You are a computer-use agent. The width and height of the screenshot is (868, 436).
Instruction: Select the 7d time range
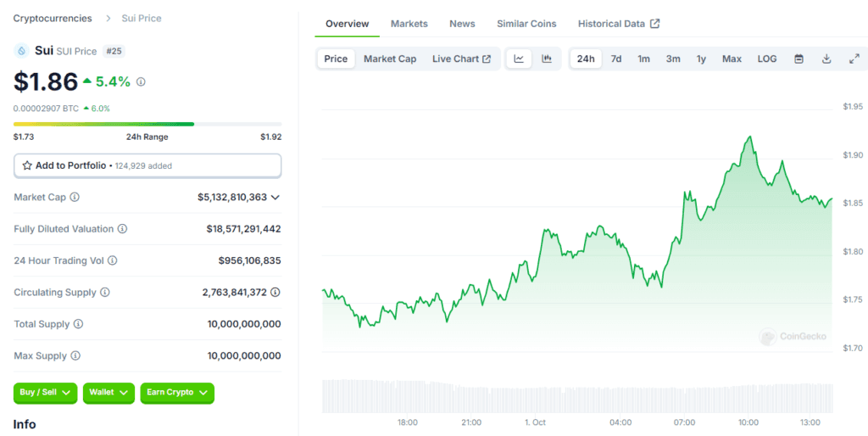click(616, 59)
